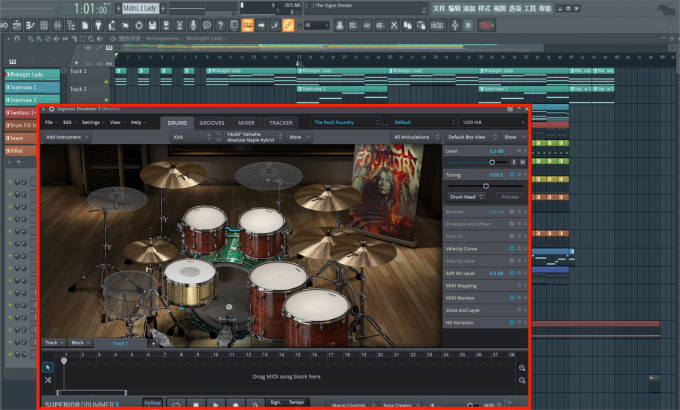Open the Add Instrument dropdown
This screenshot has width=680, height=410.
[66, 137]
